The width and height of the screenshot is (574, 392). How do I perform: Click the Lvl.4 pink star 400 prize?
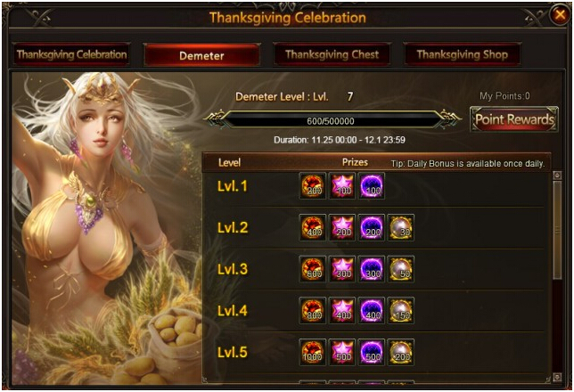tap(342, 310)
